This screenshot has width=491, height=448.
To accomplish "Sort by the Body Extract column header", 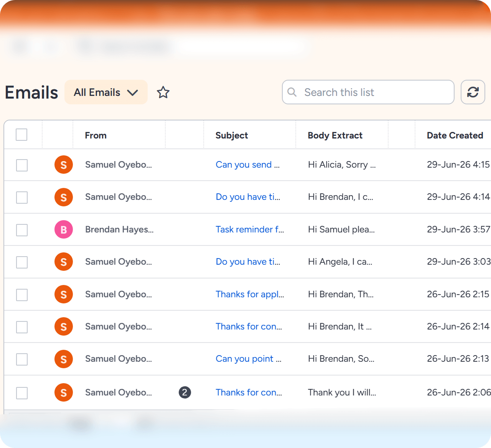I will [335, 135].
